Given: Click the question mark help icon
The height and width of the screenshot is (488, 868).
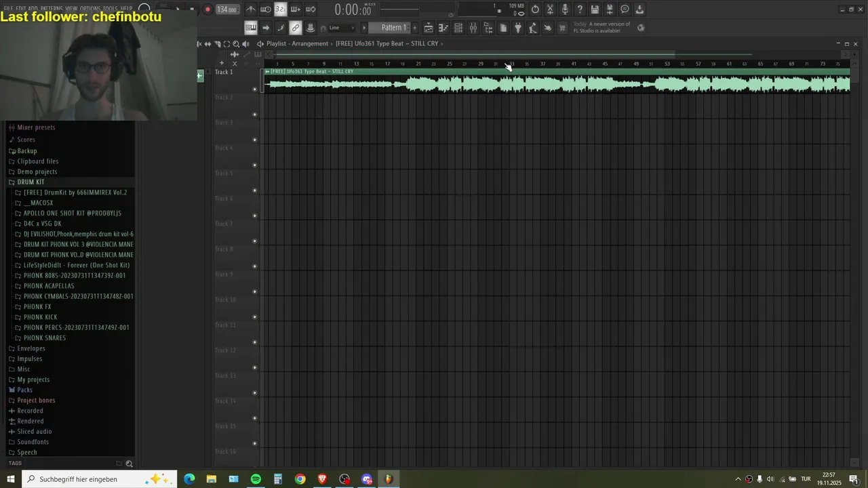Looking at the screenshot, I should (x=580, y=9).
